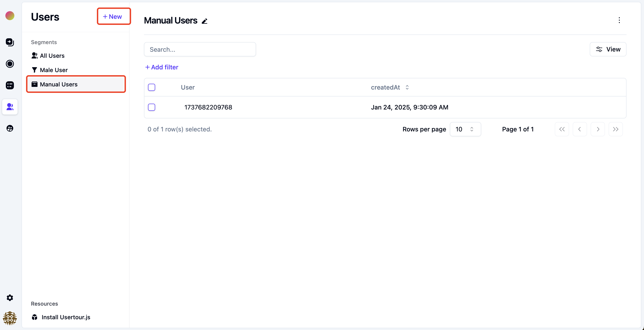This screenshot has height=330, width=644.
Task: Select the Male User segment
Action: coord(54,70)
